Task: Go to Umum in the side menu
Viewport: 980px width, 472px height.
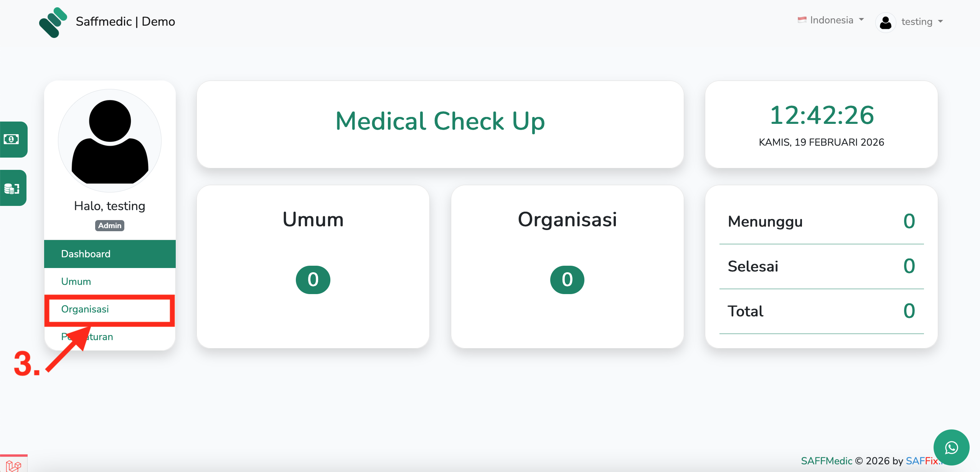Action: click(76, 281)
